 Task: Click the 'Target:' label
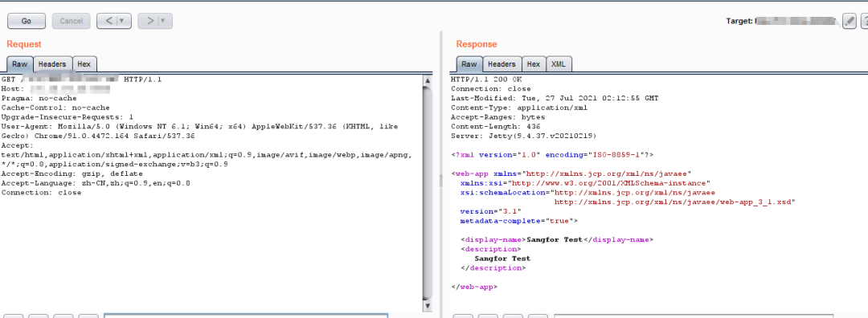tap(739, 21)
